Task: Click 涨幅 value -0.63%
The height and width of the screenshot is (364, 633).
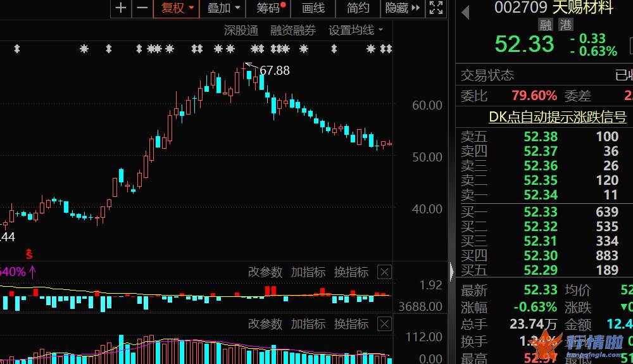Action: (x=535, y=307)
